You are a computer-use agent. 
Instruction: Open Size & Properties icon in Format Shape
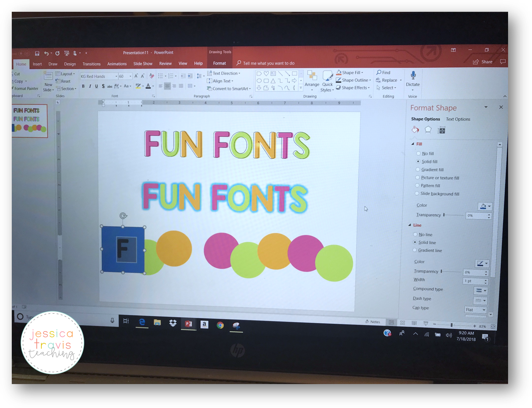pos(441,130)
